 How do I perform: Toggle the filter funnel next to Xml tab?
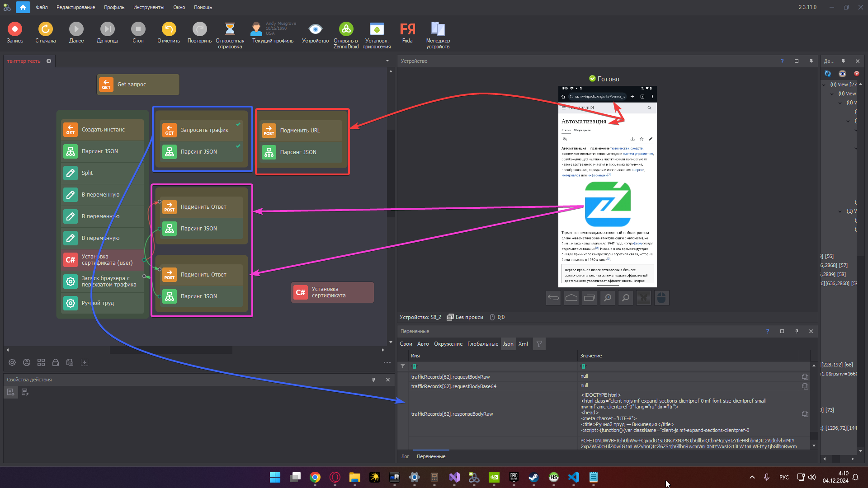539,344
